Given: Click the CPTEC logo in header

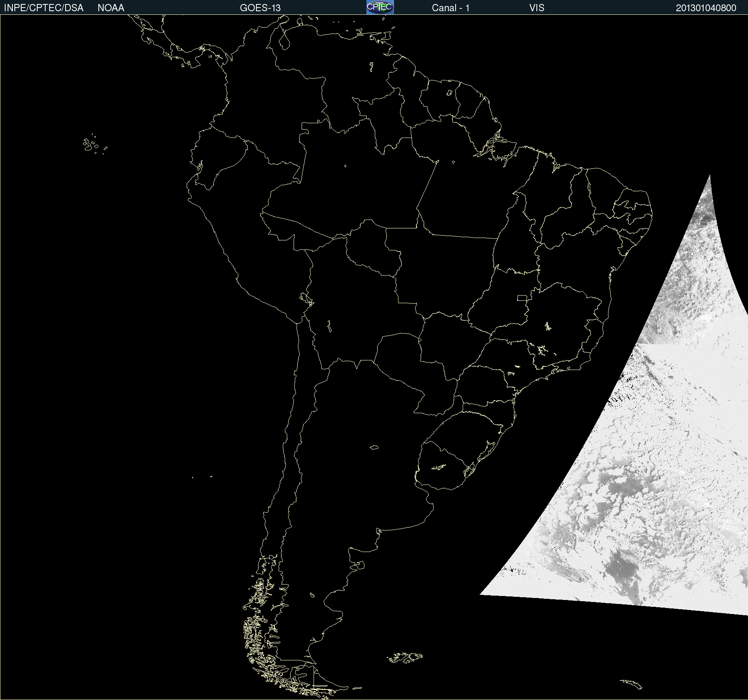Looking at the screenshot, I should tap(380, 7).
